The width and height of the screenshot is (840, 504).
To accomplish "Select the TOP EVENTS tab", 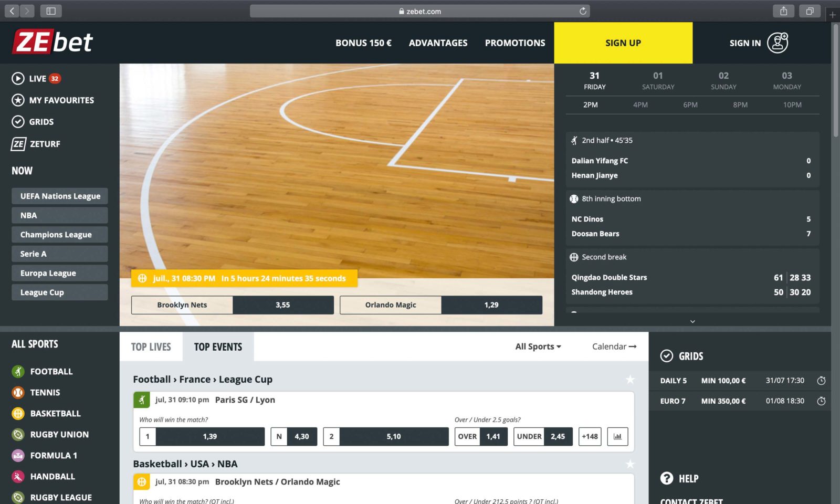I will (x=218, y=346).
